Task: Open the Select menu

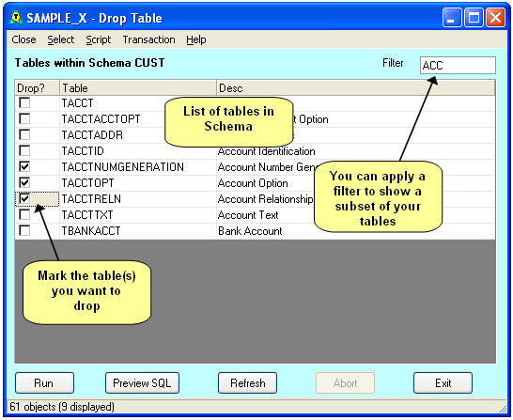Action: [x=61, y=39]
